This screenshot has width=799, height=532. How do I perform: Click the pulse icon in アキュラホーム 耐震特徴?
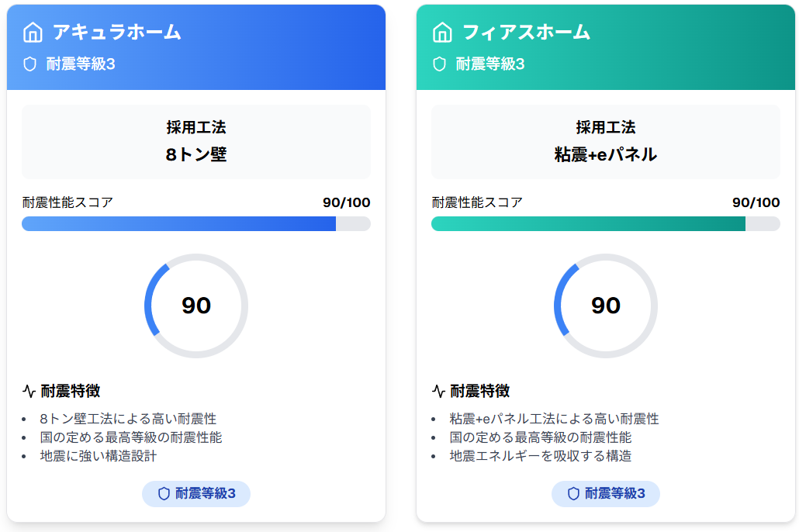[29, 391]
